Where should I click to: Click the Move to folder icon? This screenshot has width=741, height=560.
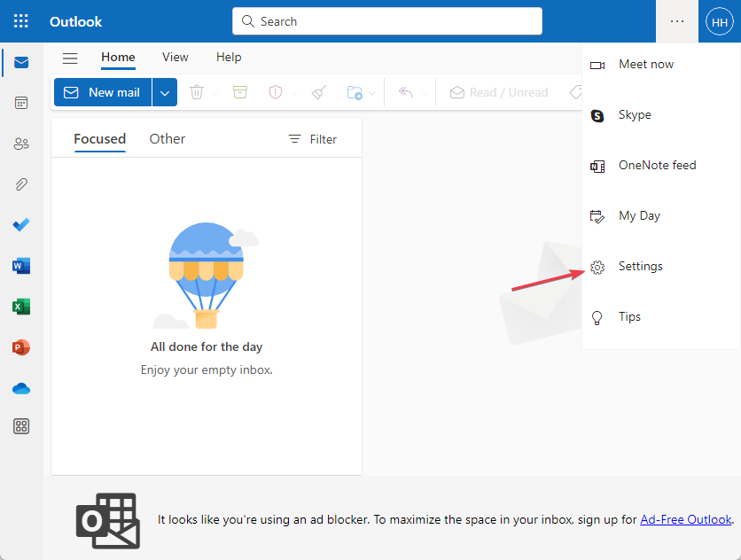355,92
